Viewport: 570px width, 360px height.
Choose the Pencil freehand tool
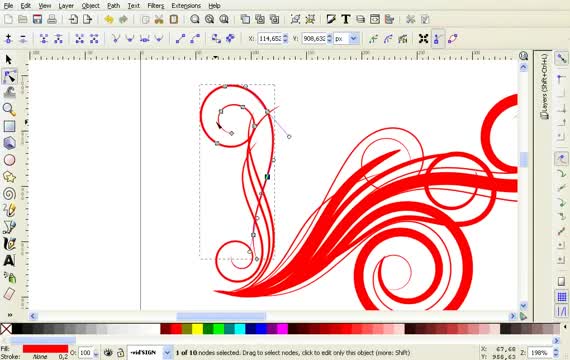9,210
